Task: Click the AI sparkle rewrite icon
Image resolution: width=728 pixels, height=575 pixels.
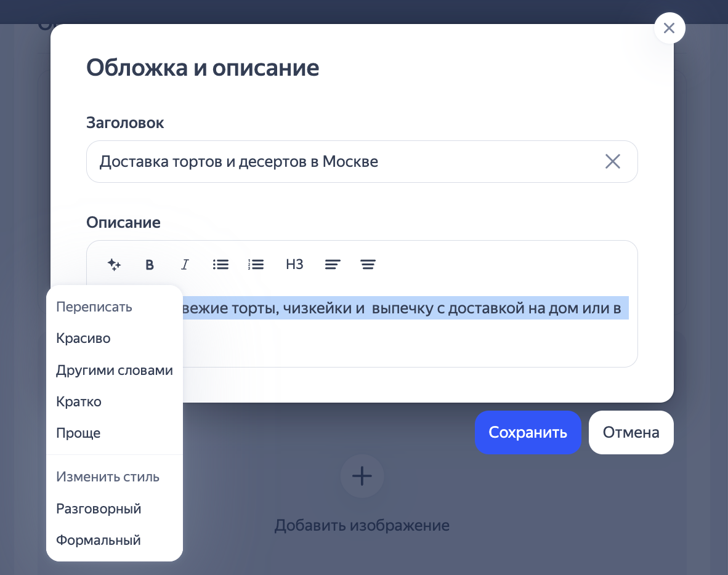Action: 114,265
